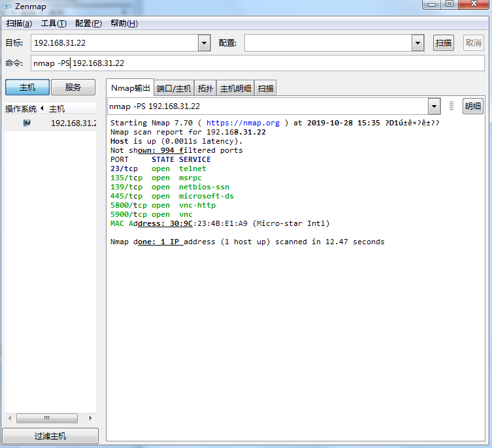The image size is (492, 448).
Task: Click the command field with nmap -PS
Action: tap(257, 63)
